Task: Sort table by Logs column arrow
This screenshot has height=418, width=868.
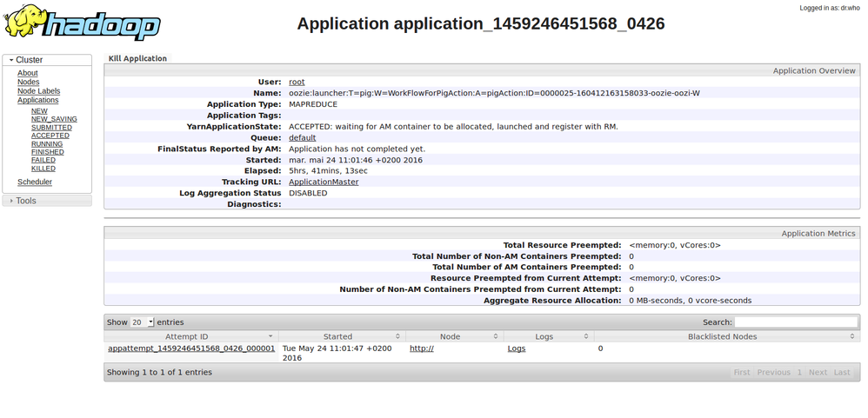Action: [x=586, y=336]
